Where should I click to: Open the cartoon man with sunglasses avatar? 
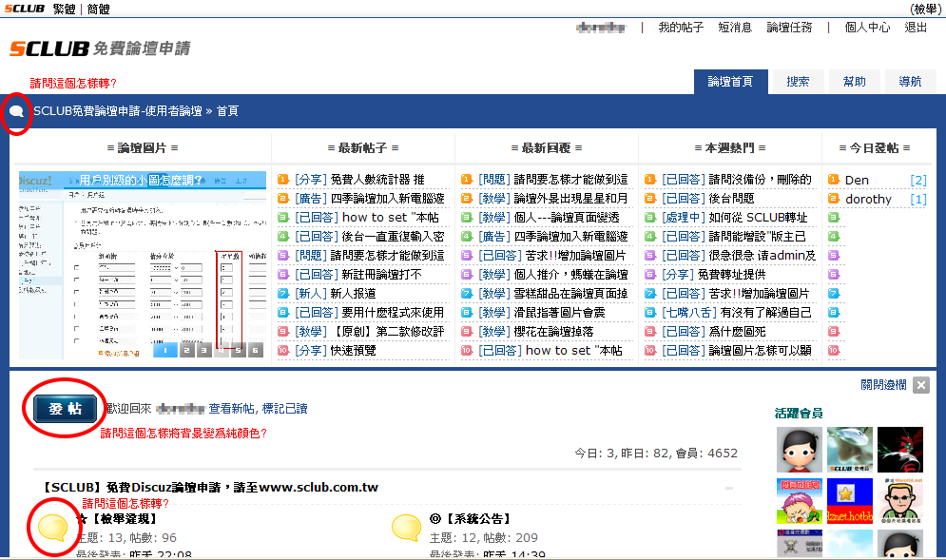900,501
